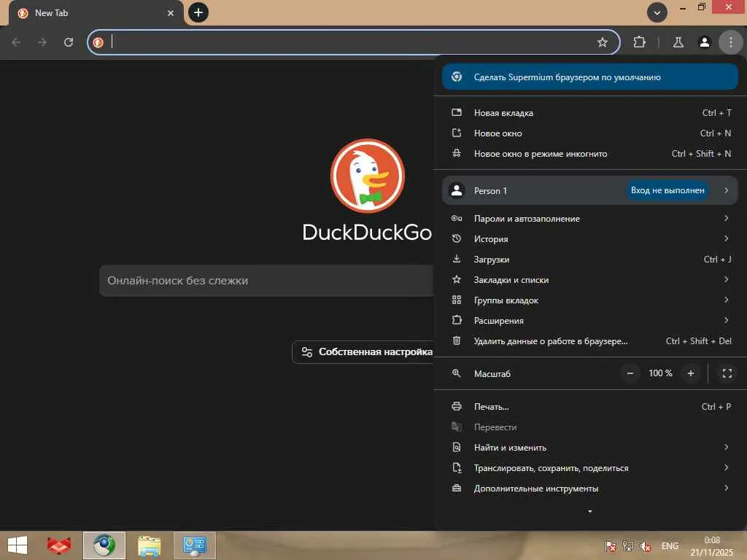The image size is (747, 560).
Task: Choose 'Новая вкладка' from the menu
Action: click(589, 113)
